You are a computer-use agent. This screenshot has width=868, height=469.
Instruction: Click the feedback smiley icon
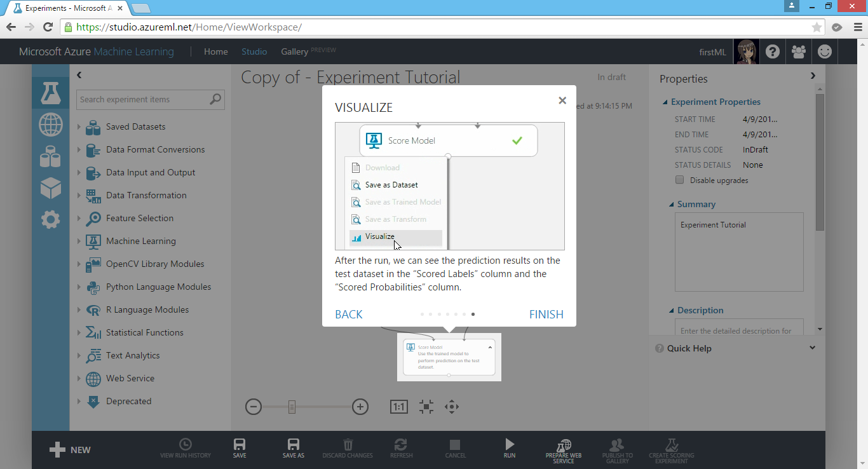pyautogui.click(x=825, y=51)
